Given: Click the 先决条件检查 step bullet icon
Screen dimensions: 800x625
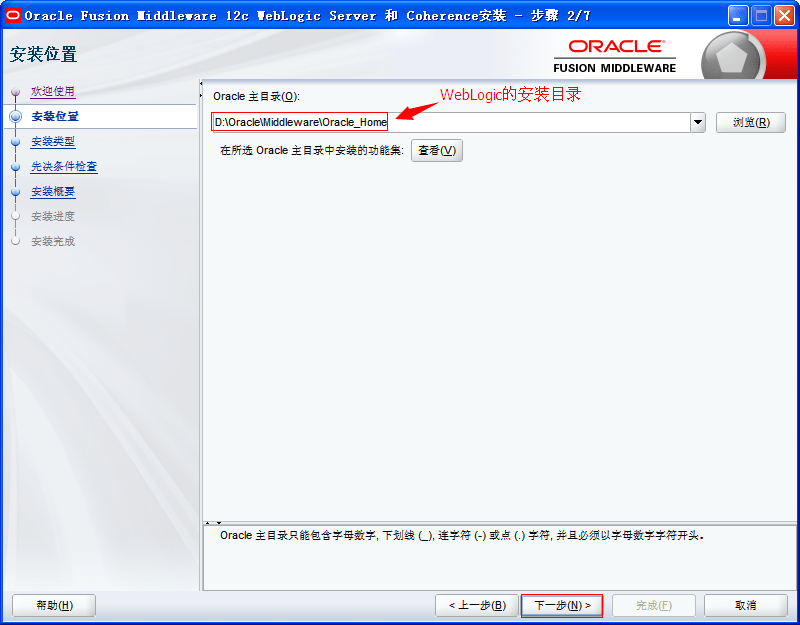Looking at the screenshot, I should click(x=16, y=166).
